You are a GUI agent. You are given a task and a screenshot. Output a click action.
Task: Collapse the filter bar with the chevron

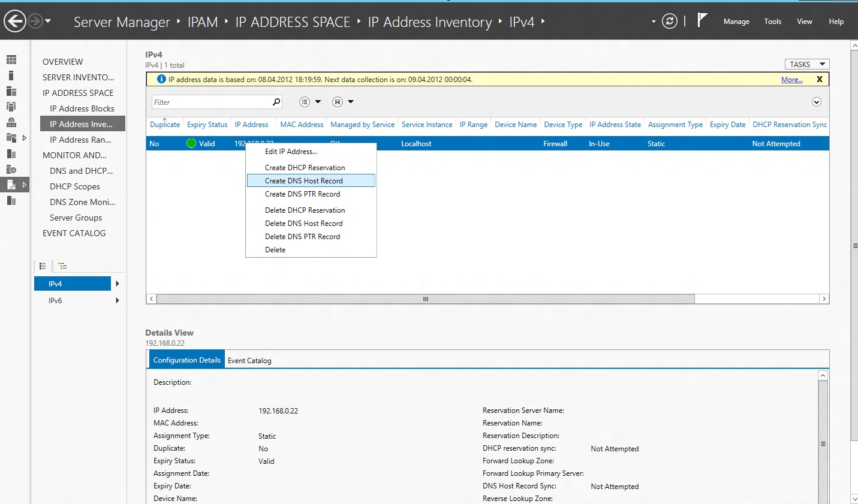click(x=817, y=102)
